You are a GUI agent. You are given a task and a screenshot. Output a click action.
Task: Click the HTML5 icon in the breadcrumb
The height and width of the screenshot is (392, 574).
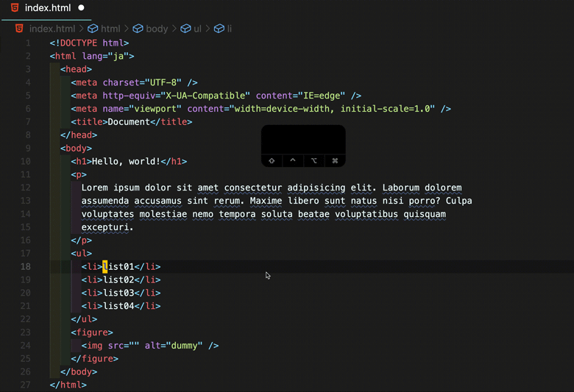(19, 29)
